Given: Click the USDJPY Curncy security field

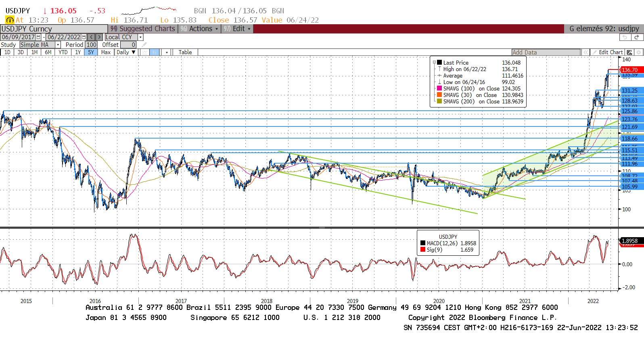Looking at the screenshot, I should [54, 29].
